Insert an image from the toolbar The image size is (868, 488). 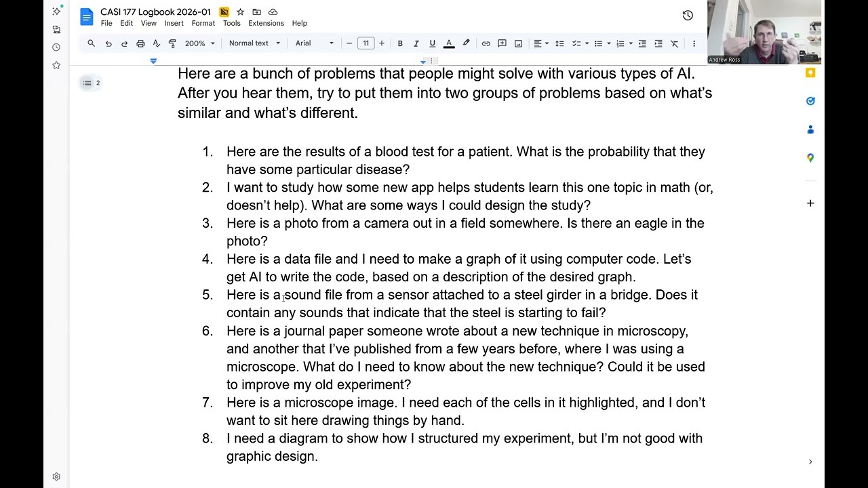tap(518, 43)
